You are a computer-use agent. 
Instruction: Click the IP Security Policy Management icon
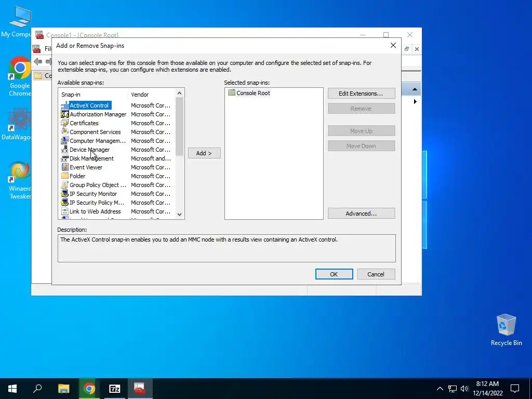pos(64,203)
